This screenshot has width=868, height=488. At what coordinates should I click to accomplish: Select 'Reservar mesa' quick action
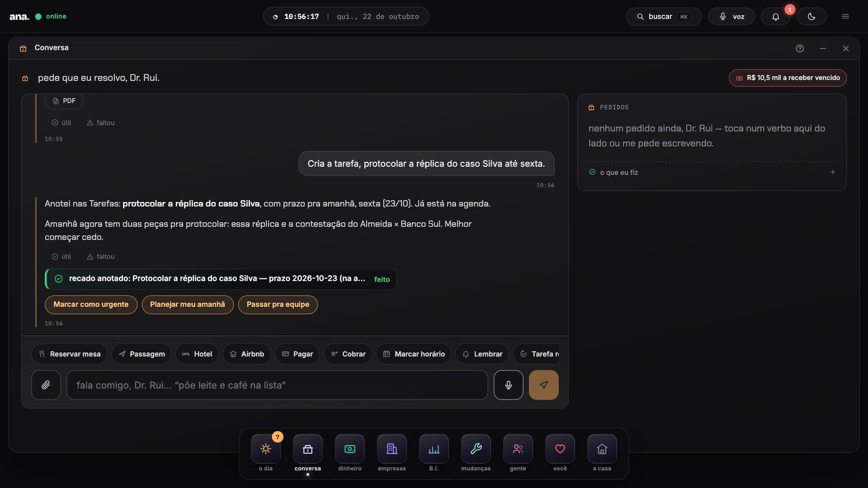tap(69, 354)
